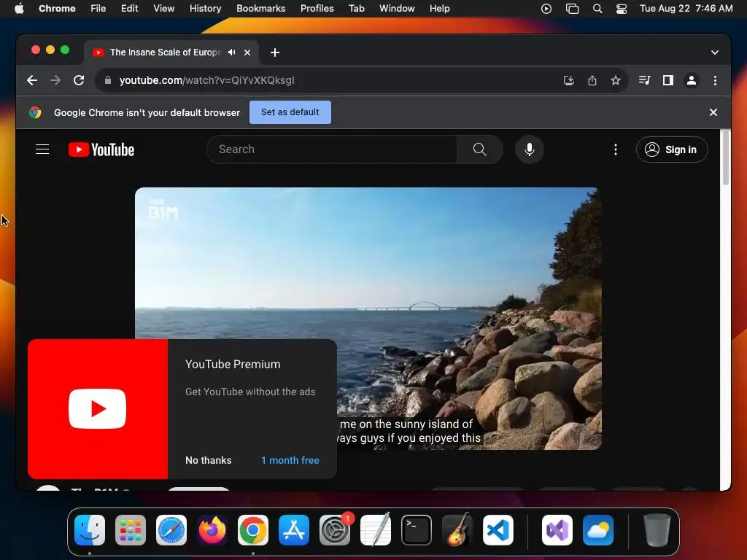Click Now Playing menu bar icon

[546, 9]
